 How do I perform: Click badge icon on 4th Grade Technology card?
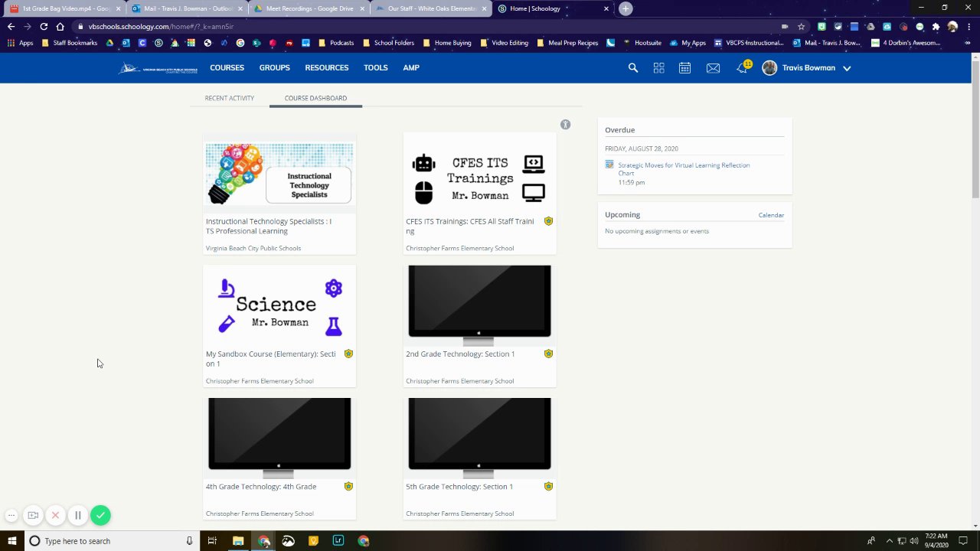point(348,486)
